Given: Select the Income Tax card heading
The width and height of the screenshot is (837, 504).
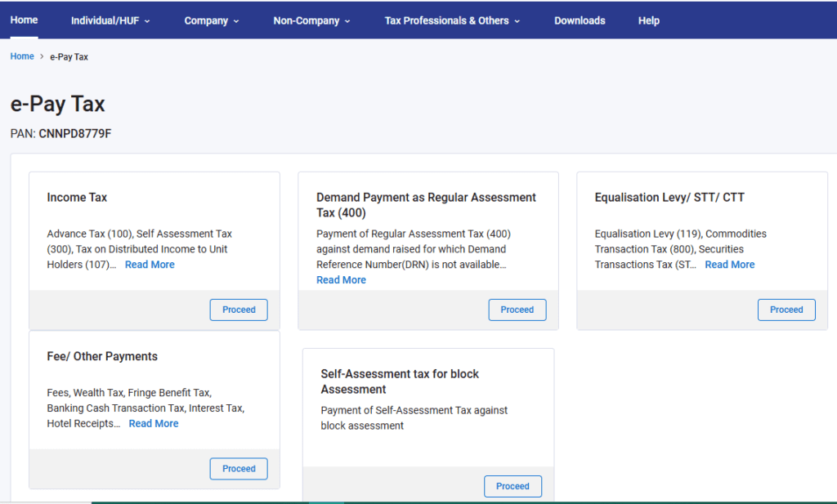Looking at the screenshot, I should (77, 198).
